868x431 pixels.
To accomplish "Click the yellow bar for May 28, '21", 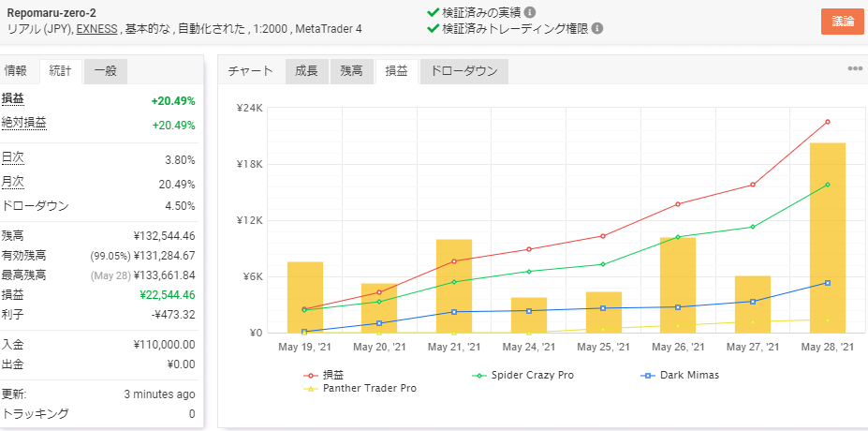I will 827,237.
